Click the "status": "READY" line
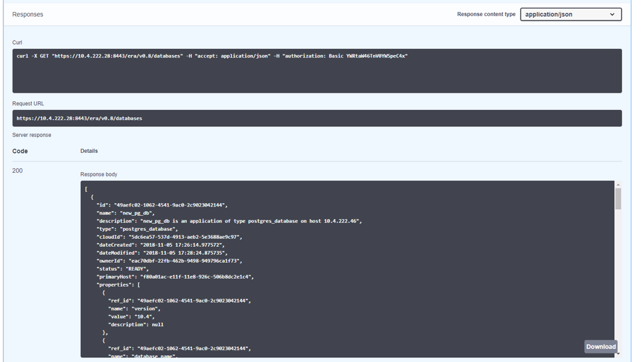644x362 pixels. (x=123, y=269)
